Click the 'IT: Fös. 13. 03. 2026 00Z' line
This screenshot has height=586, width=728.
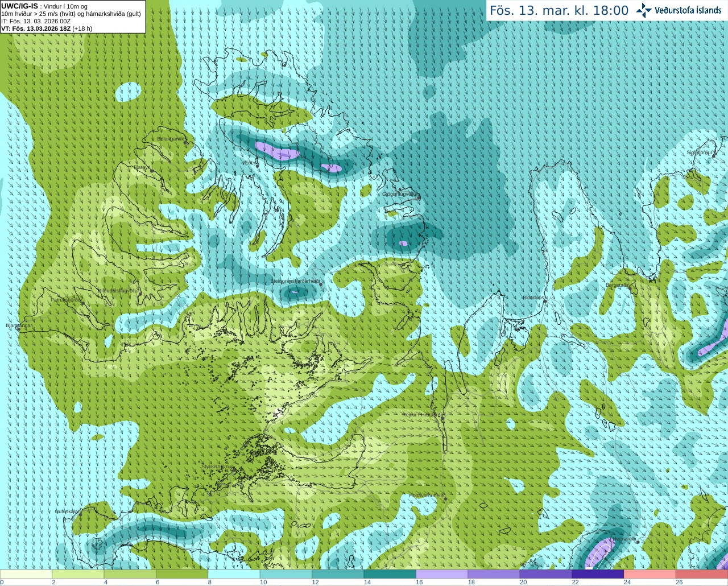pos(36,21)
